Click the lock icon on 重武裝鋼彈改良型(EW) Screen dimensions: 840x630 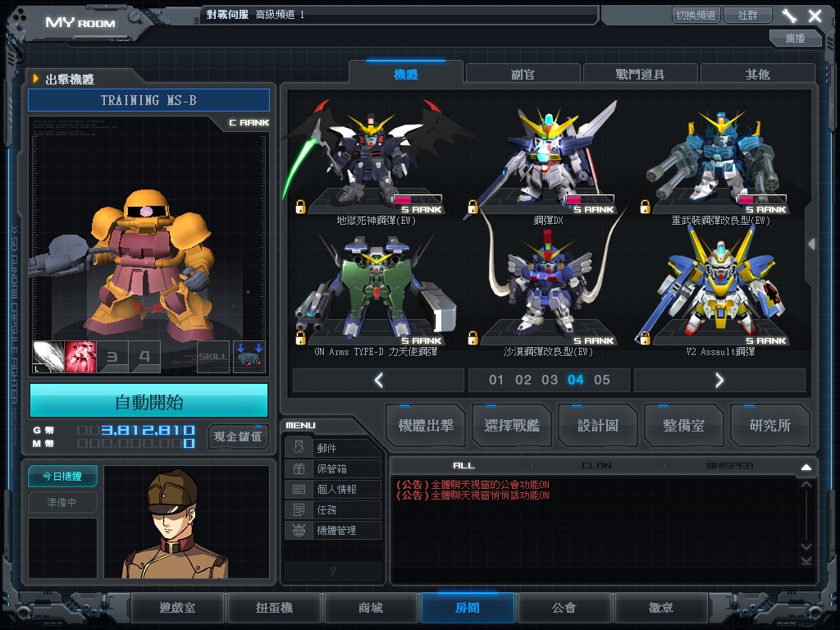click(x=645, y=207)
